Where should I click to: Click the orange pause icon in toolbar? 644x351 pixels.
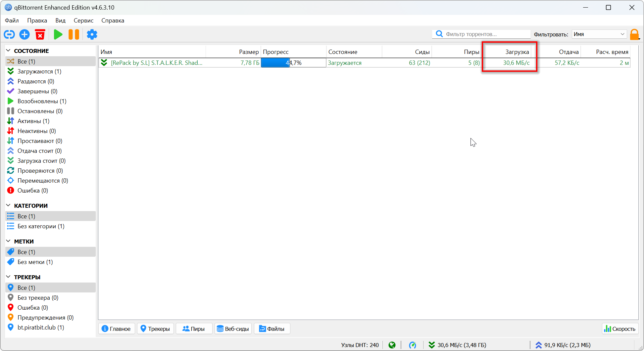74,34
